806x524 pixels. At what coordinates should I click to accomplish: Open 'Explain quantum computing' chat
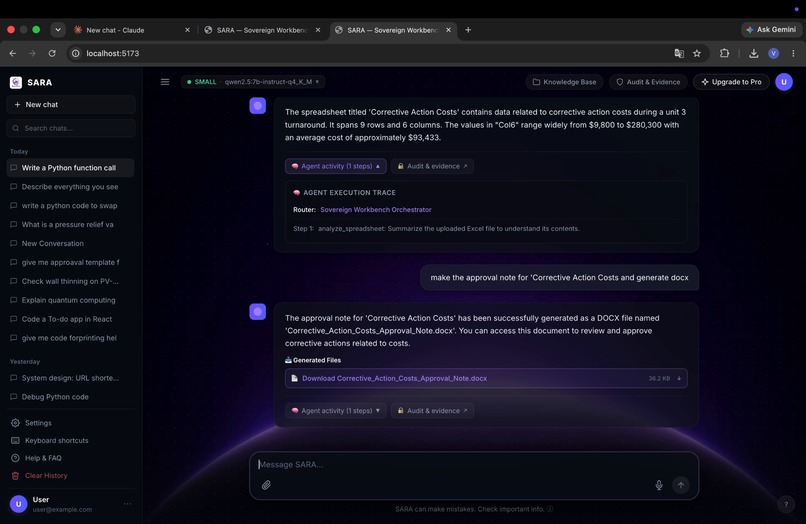click(x=70, y=300)
